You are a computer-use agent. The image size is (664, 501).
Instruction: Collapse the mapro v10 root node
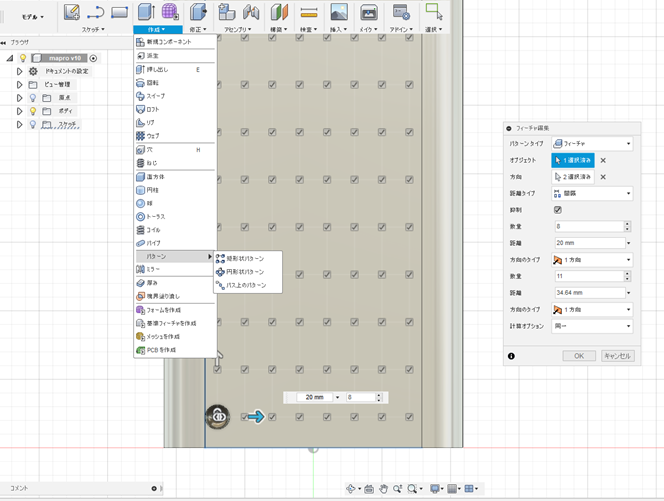pyautogui.click(x=10, y=58)
